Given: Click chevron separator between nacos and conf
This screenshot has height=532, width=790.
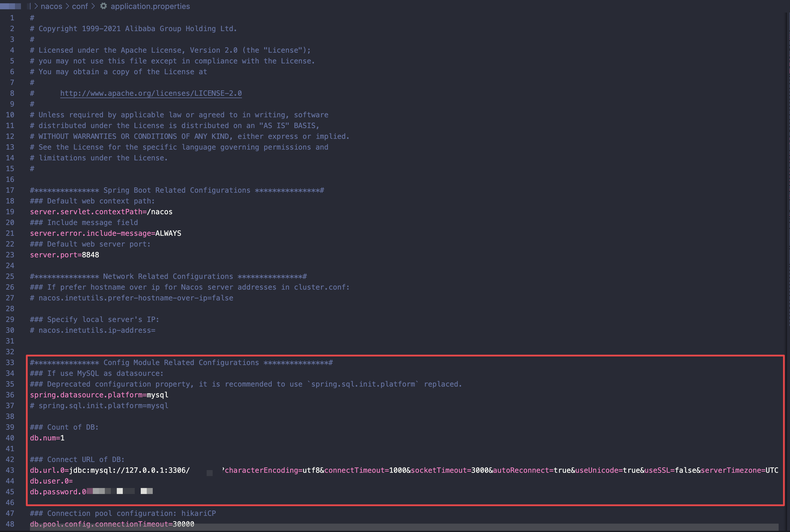Looking at the screenshot, I should coord(67,6).
